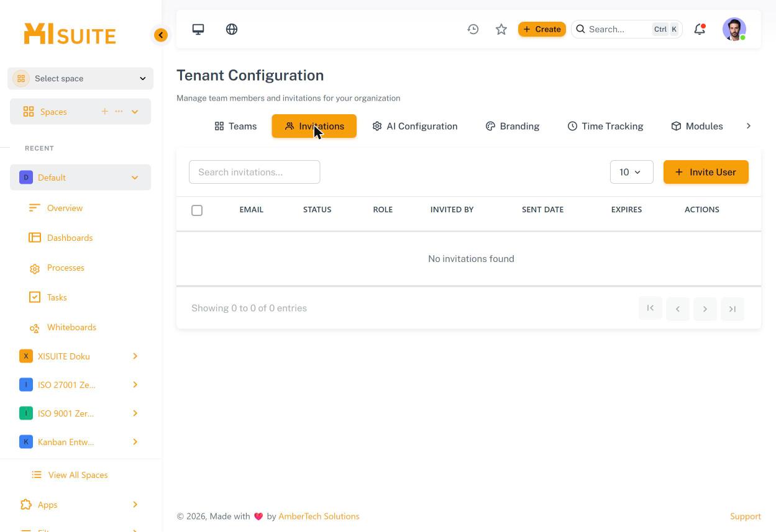Expand the ISO 27001 space
Screen dimensions: 776x532
tap(135, 385)
